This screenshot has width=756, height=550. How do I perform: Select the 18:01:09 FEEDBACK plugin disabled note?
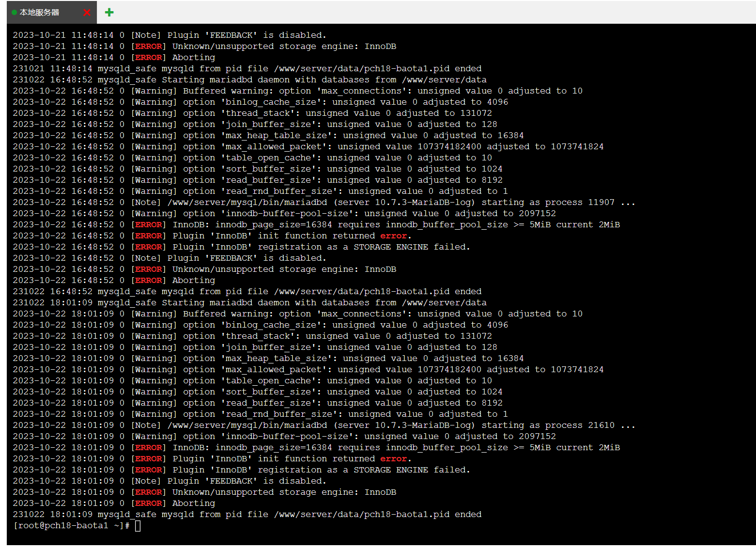170,481
